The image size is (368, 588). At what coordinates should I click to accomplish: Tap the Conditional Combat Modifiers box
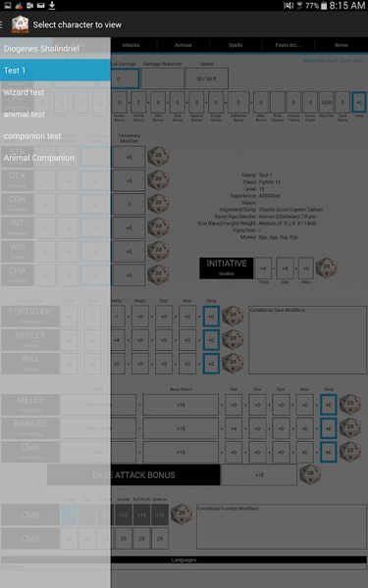(282, 526)
